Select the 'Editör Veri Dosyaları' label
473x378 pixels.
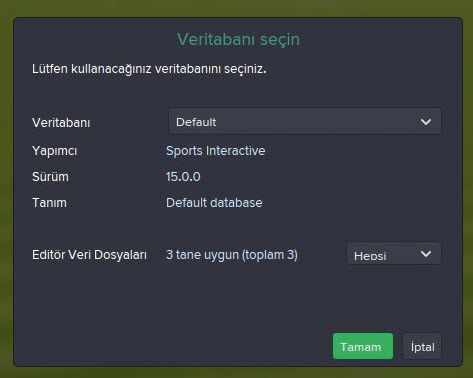(89, 255)
